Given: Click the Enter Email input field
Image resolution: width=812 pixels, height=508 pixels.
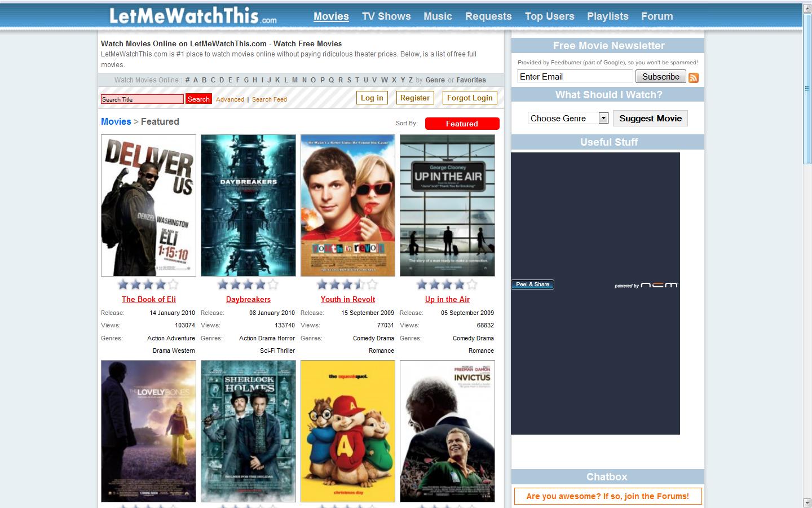Looking at the screenshot, I should point(575,76).
